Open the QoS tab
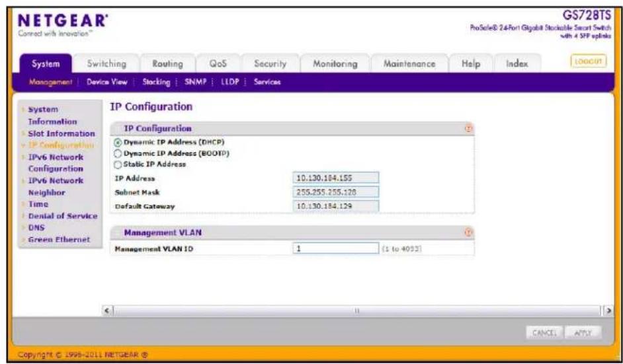 tap(218, 63)
